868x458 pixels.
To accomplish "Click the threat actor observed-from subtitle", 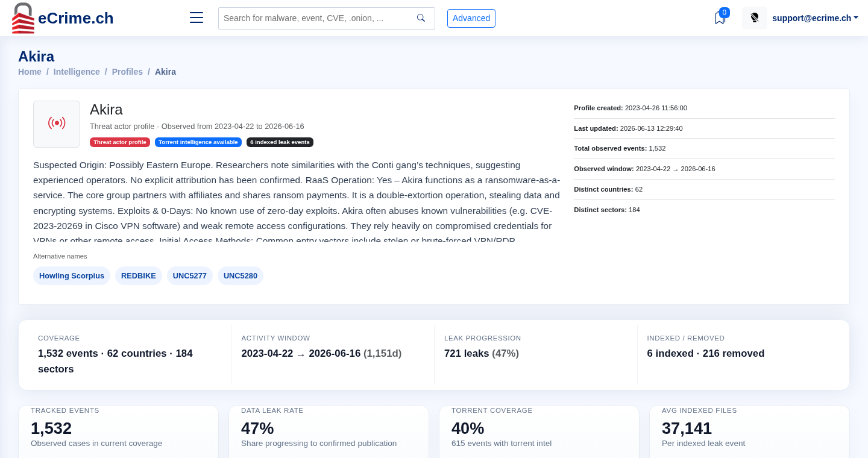I will click(x=197, y=127).
